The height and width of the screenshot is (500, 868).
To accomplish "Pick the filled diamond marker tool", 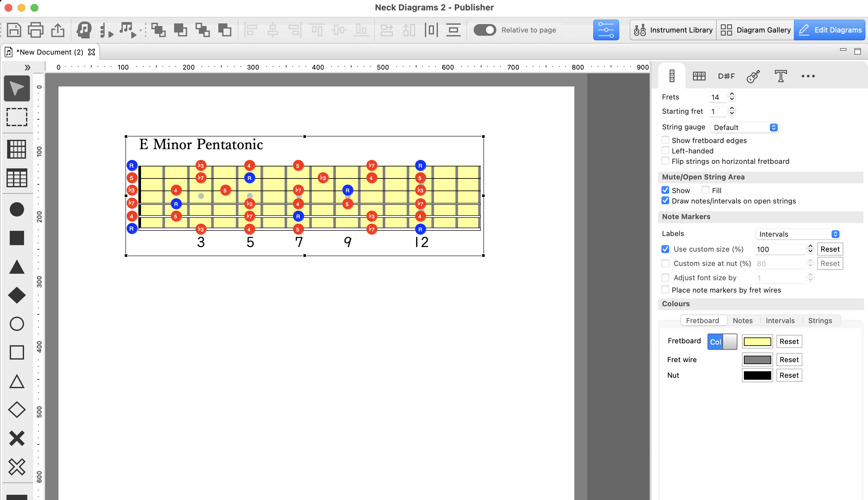I will click(17, 295).
